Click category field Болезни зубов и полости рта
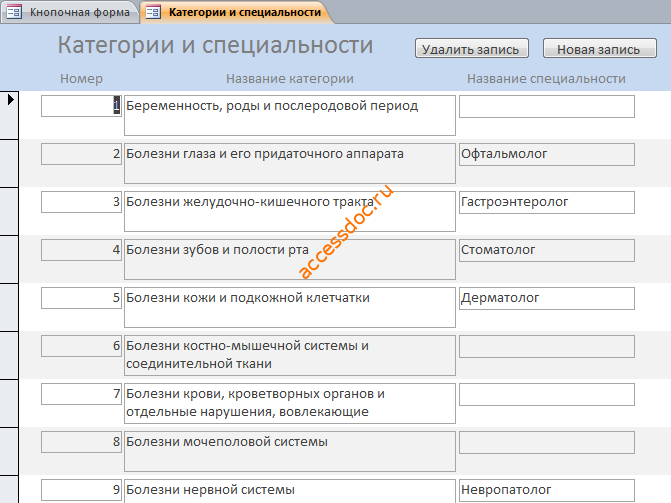The width and height of the screenshot is (671, 503). pyautogui.click(x=290, y=259)
